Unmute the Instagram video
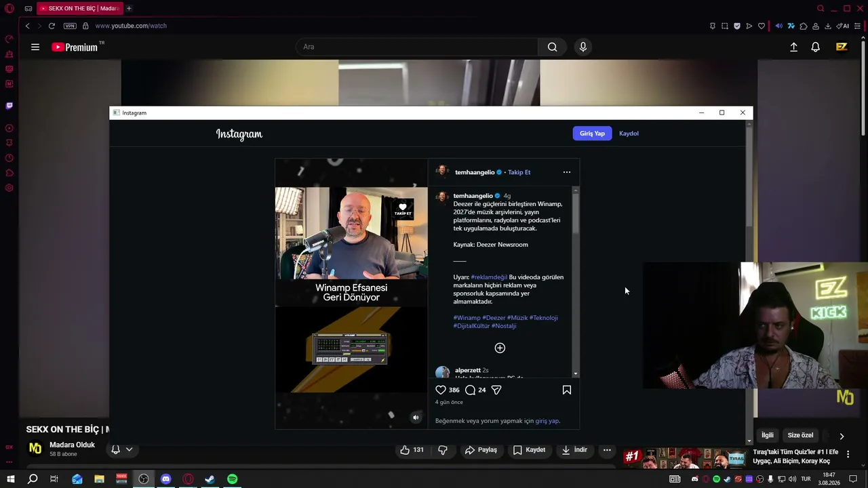Image resolution: width=868 pixels, height=488 pixels. tap(416, 418)
